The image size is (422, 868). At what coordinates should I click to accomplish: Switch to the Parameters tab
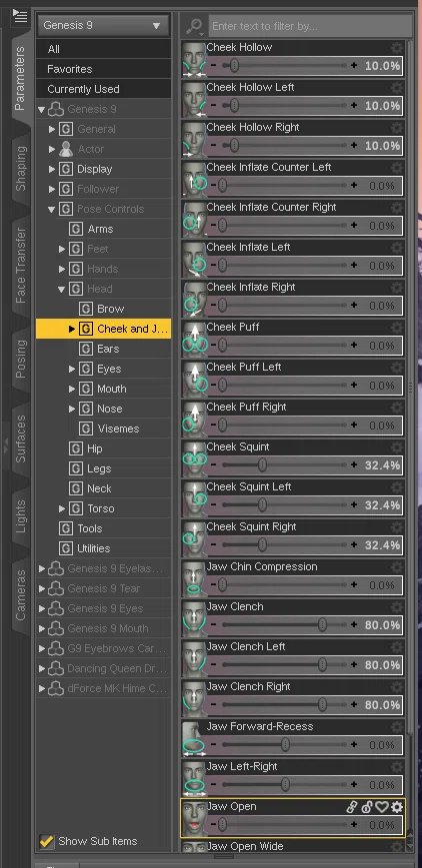click(20, 79)
